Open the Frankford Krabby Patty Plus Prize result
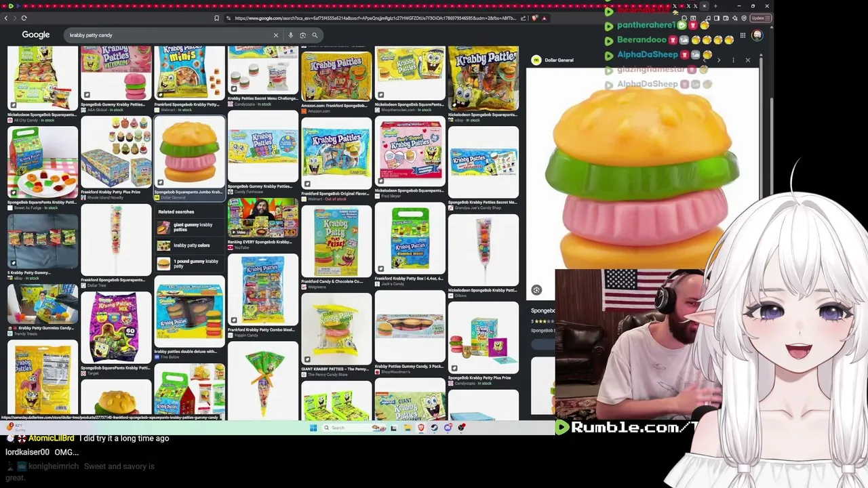The image size is (868, 488). 116,159
